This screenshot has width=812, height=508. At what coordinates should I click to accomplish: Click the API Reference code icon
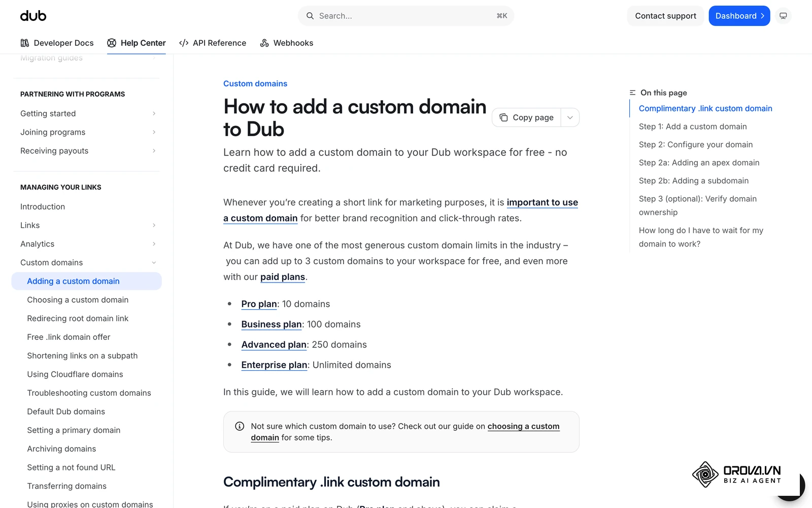[184, 43]
